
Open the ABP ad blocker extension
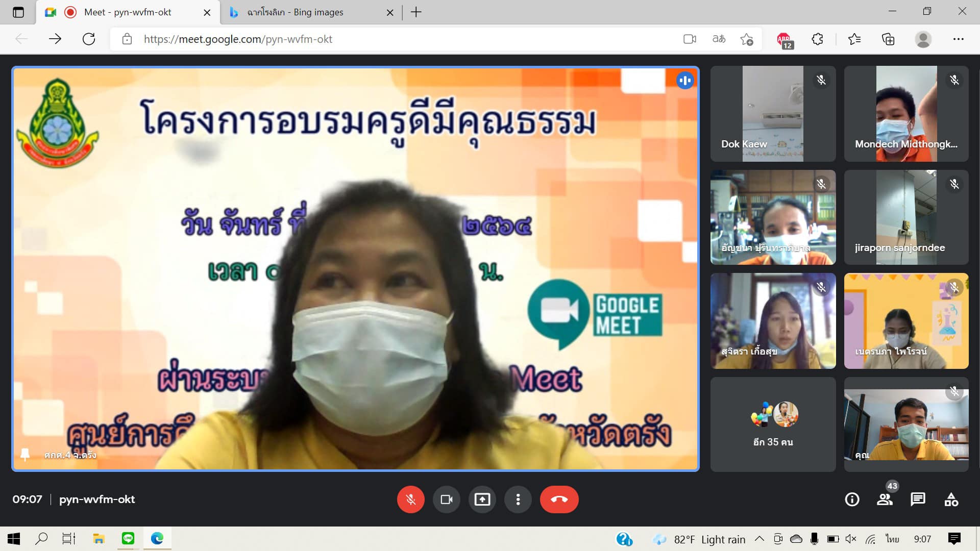[x=785, y=40]
